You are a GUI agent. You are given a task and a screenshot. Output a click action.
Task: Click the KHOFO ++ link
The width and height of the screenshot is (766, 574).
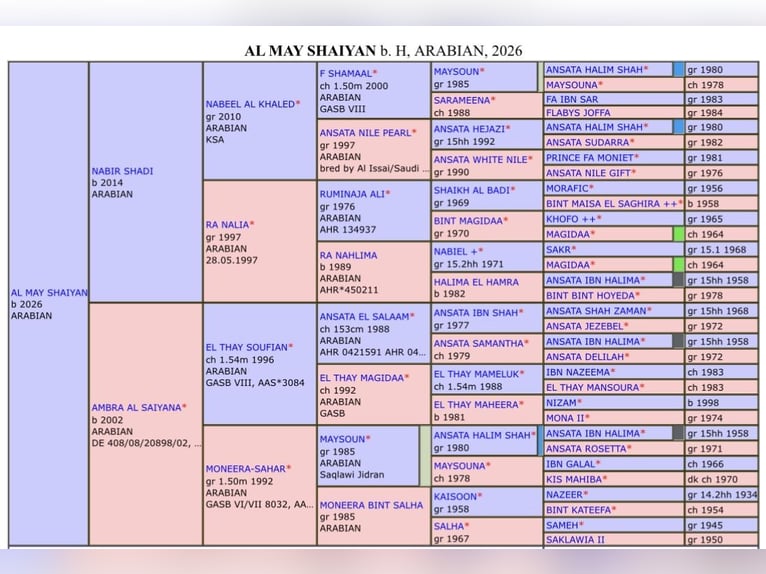pyautogui.click(x=571, y=219)
